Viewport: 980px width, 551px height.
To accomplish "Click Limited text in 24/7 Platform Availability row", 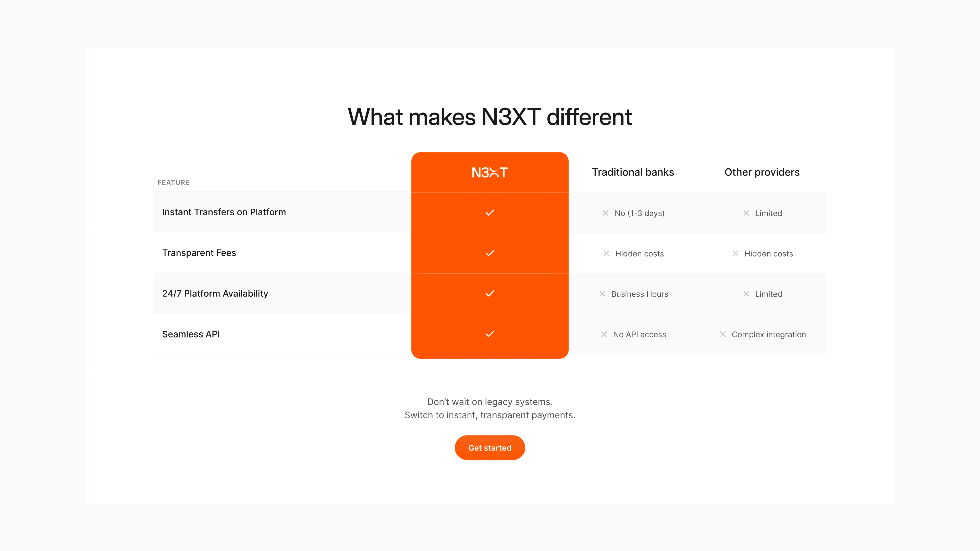I will click(768, 294).
